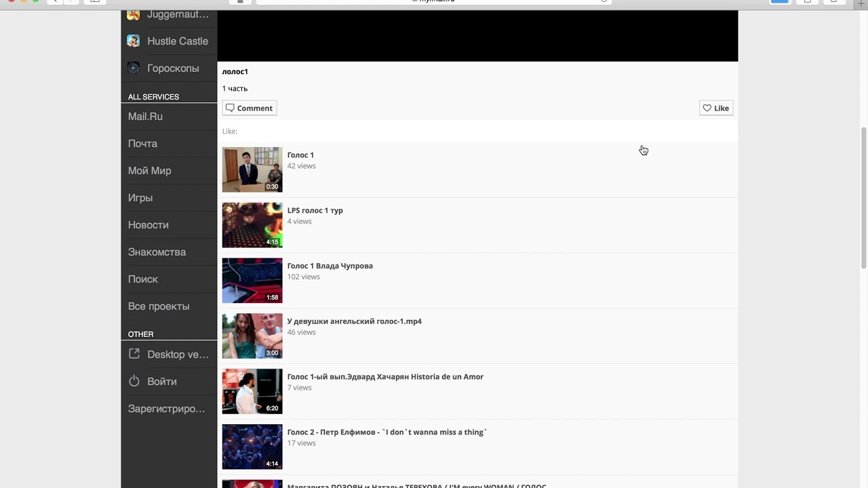
Task: Open the Эдвард Хачарян video thumbnail
Action: [x=252, y=392]
